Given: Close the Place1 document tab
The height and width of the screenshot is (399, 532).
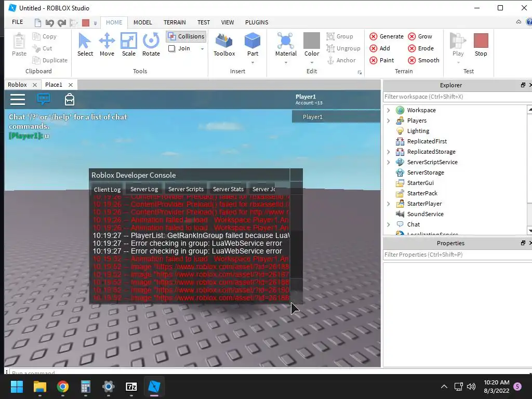Looking at the screenshot, I should [71, 85].
